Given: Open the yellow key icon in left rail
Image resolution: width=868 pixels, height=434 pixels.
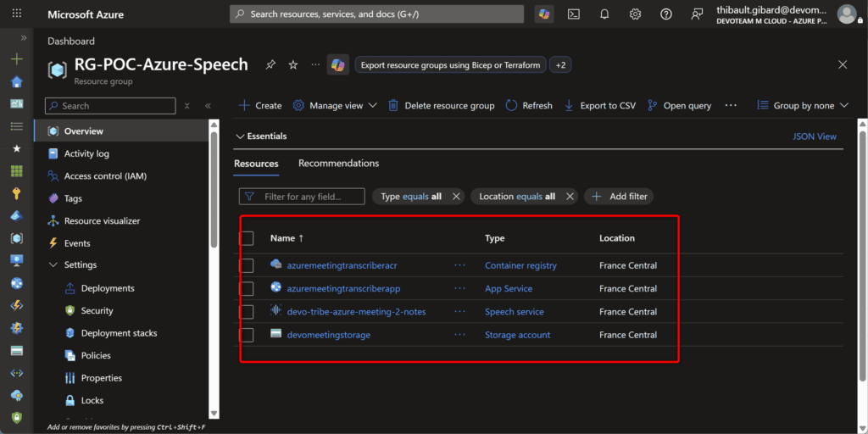Looking at the screenshot, I should tap(17, 193).
